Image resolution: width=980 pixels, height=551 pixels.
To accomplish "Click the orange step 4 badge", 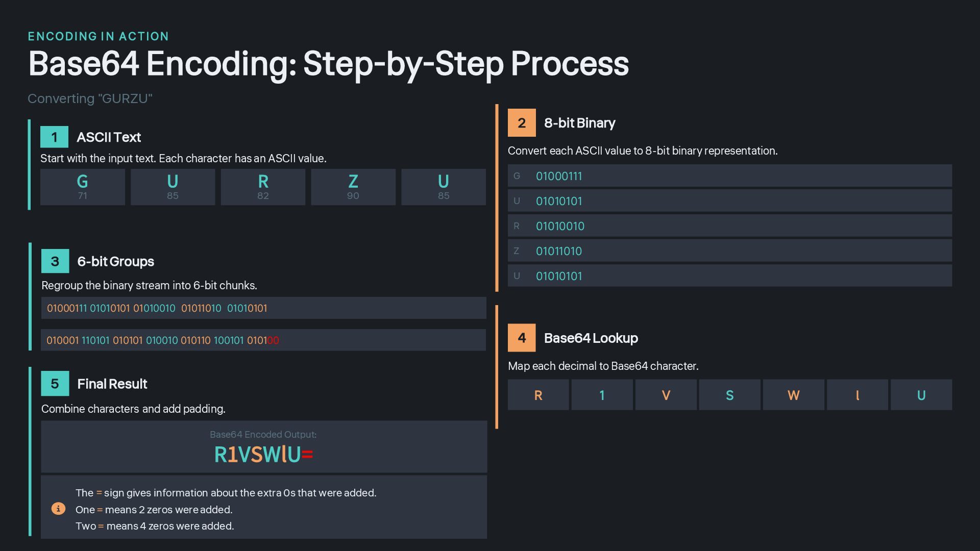I will 522,338.
